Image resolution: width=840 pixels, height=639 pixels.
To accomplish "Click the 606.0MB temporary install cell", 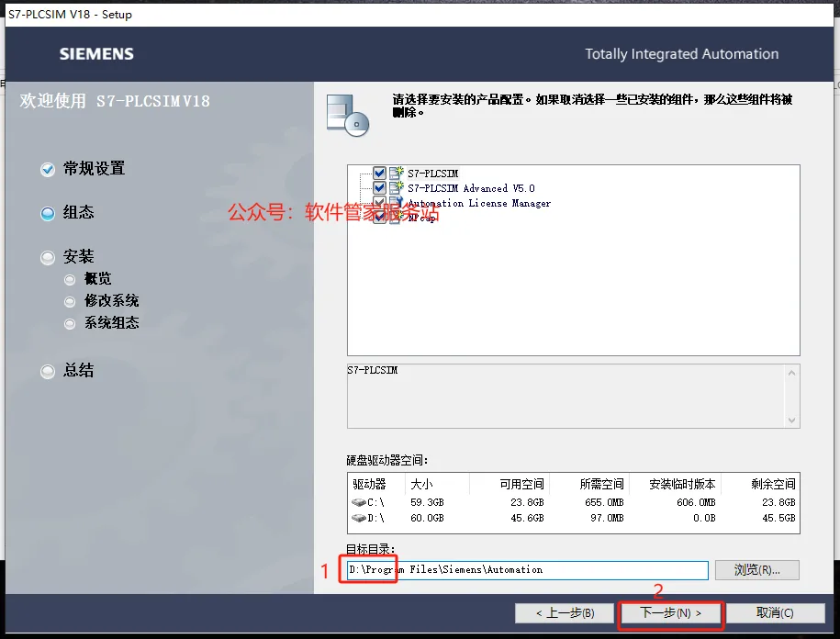I will coord(696,502).
